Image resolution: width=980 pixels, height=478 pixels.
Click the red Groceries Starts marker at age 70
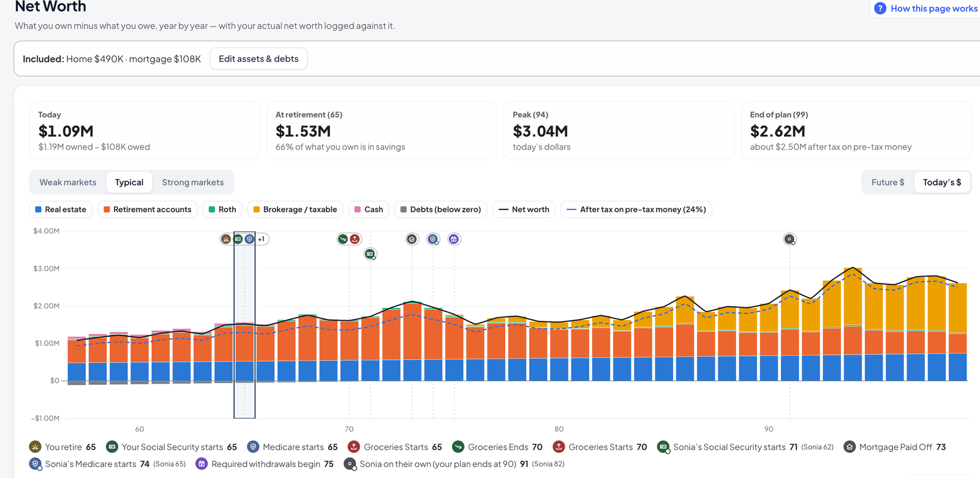click(x=355, y=239)
